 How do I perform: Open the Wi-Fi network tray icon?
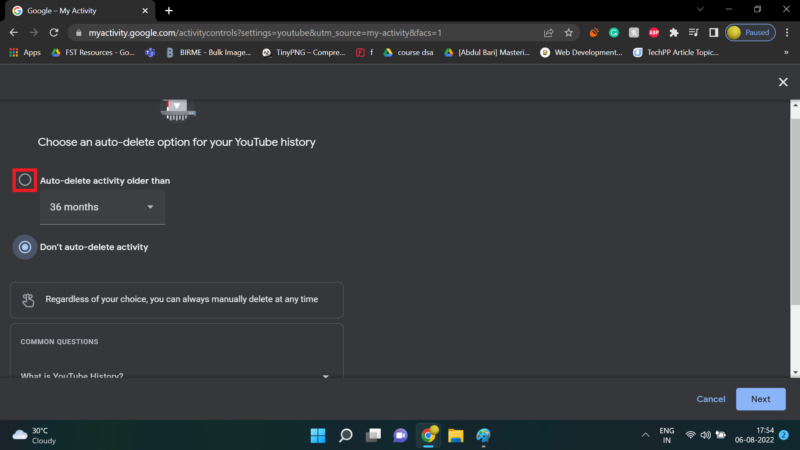click(690, 435)
